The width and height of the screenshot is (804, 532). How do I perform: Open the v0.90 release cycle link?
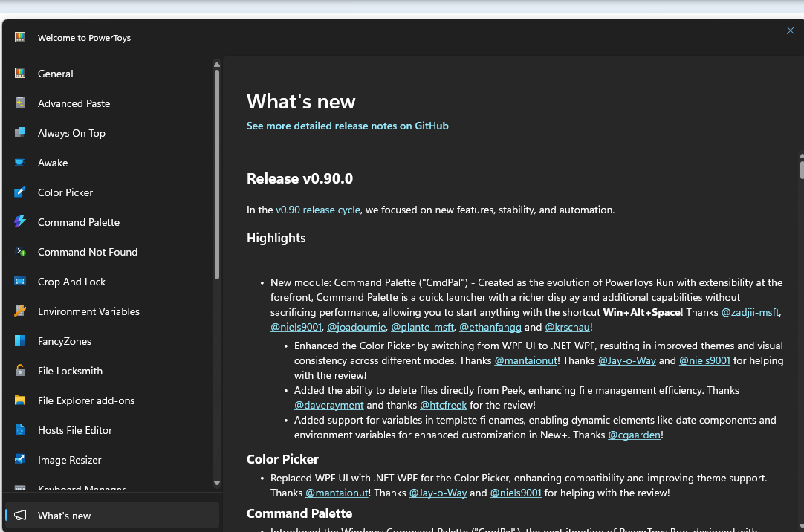318,210
